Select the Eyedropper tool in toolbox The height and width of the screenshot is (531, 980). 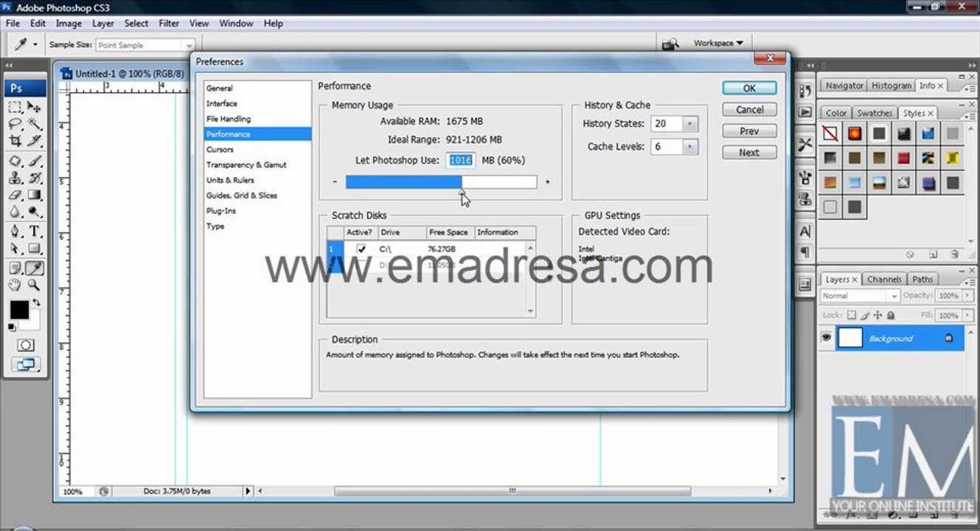34,268
